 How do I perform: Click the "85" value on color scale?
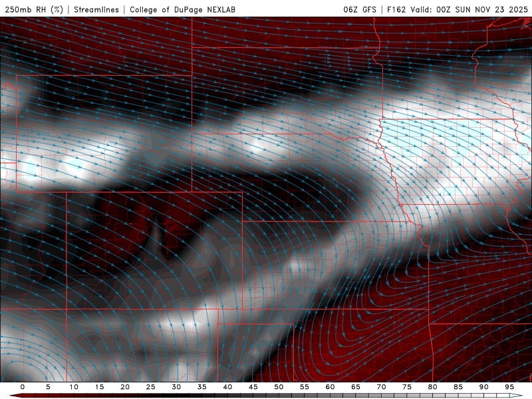[458, 387]
